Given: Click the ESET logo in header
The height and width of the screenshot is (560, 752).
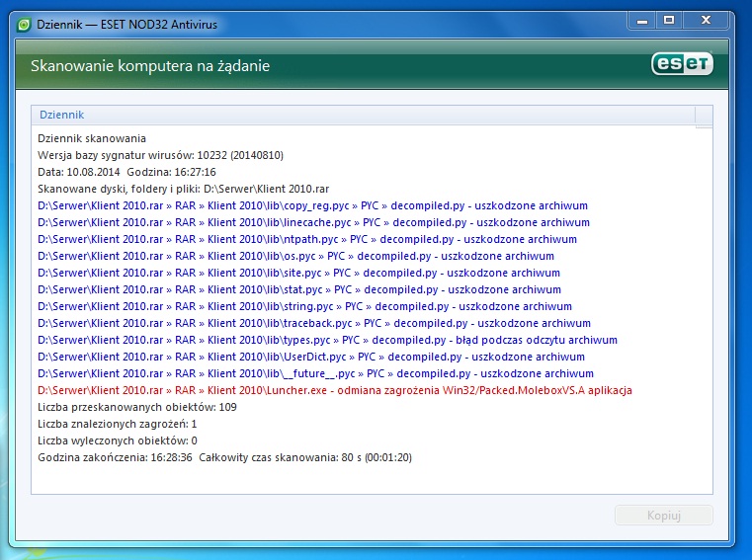Looking at the screenshot, I should [682, 63].
